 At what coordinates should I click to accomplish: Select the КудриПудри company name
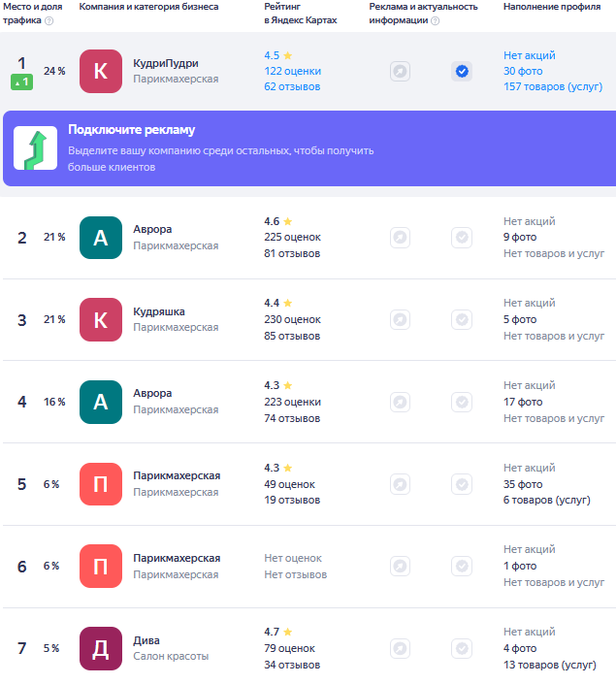click(166, 63)
